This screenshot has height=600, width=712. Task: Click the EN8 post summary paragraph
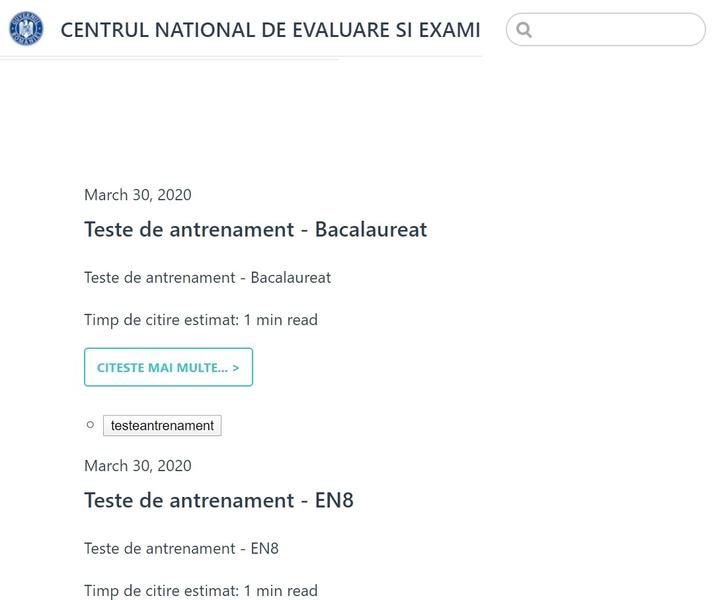181,548
